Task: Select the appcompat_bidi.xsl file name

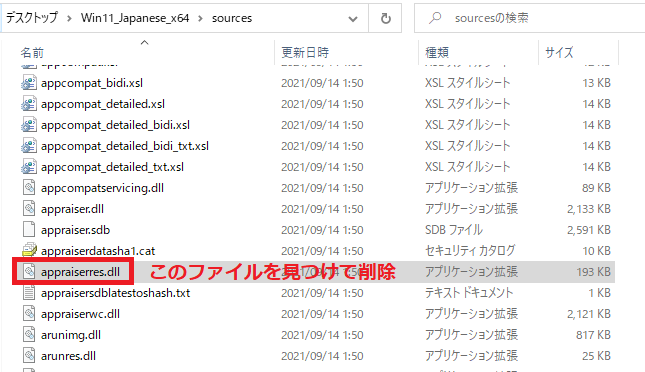Action: (92, 83)
